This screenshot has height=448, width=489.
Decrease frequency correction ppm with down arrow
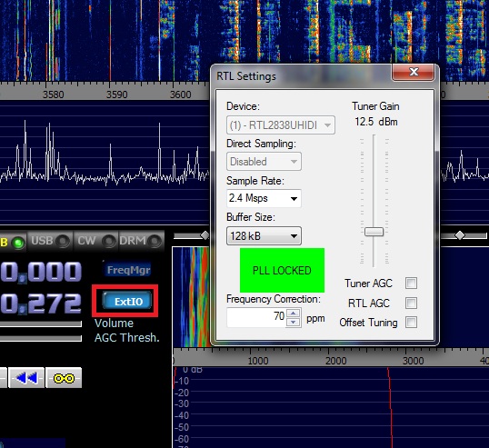pyautogui.click(x=294, y=322)
